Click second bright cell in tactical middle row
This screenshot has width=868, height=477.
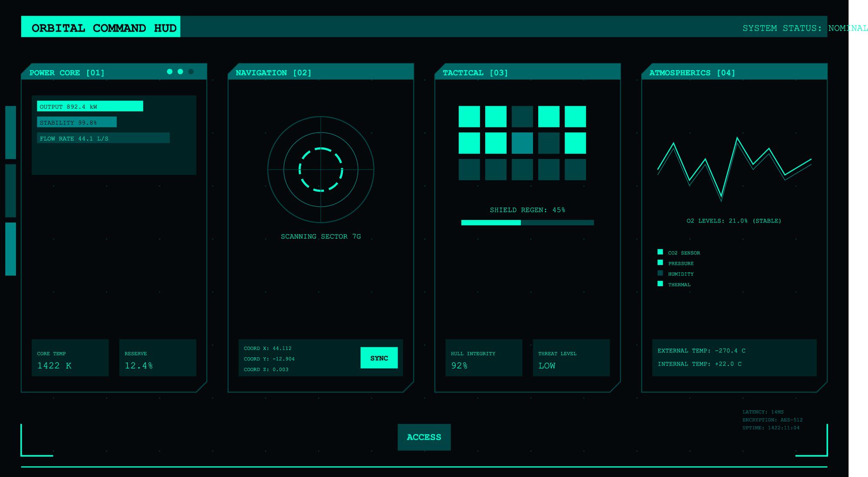pos(496,143)
